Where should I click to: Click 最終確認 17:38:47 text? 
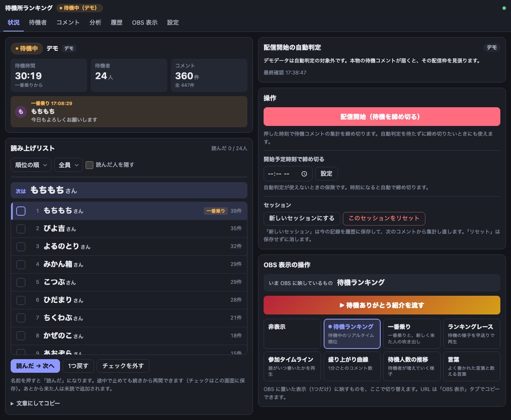(x=285, y=73)
